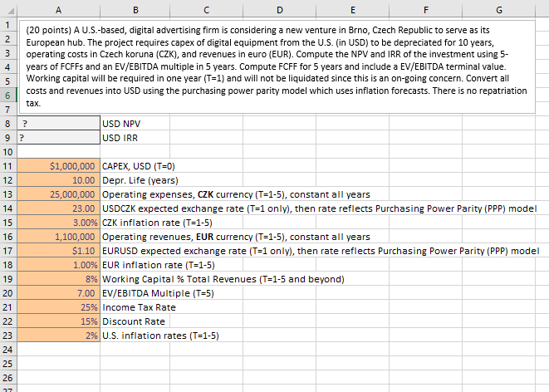Click the USD NPV answer cell A8

click(58, 124)
